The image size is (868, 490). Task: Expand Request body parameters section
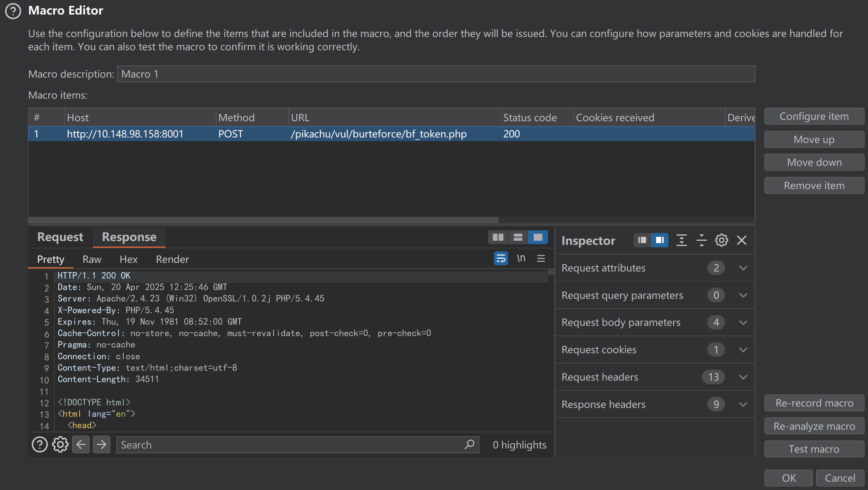[743, 322]
